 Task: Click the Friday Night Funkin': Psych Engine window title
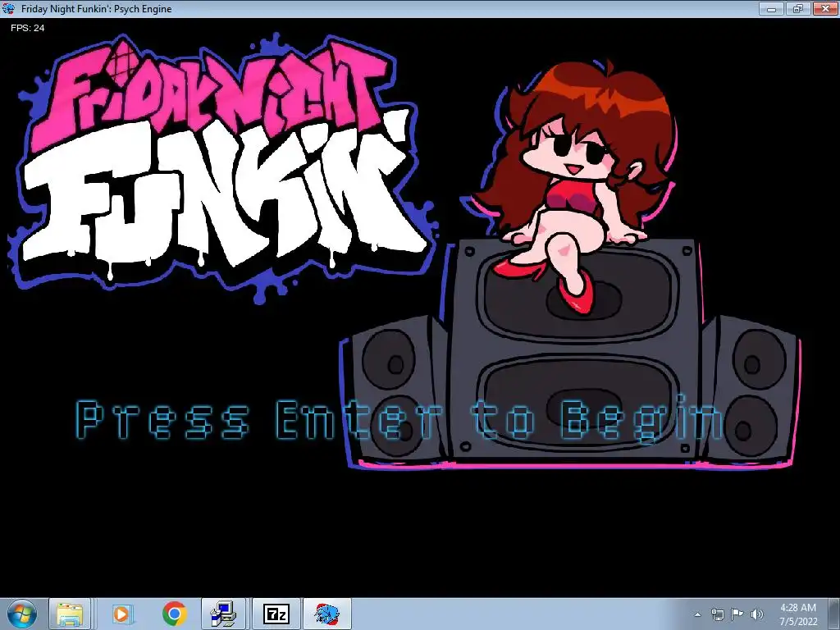[97, 8]
